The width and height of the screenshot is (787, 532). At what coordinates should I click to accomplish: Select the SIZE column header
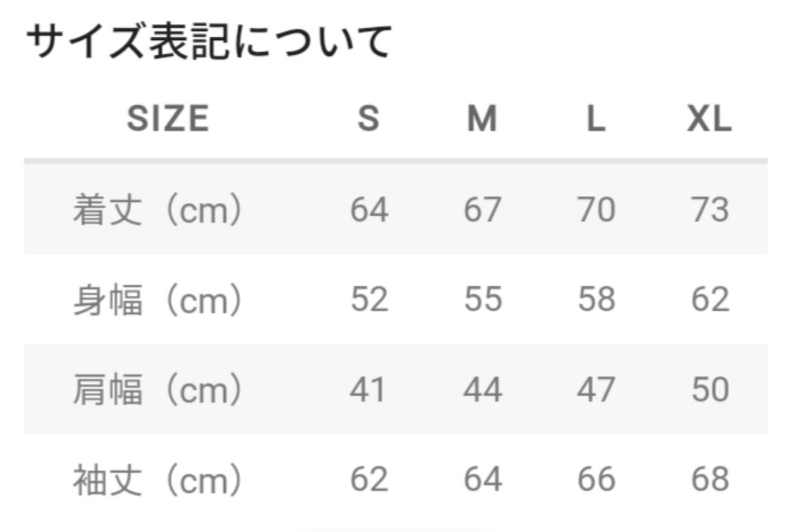click(x=168, y=119)
